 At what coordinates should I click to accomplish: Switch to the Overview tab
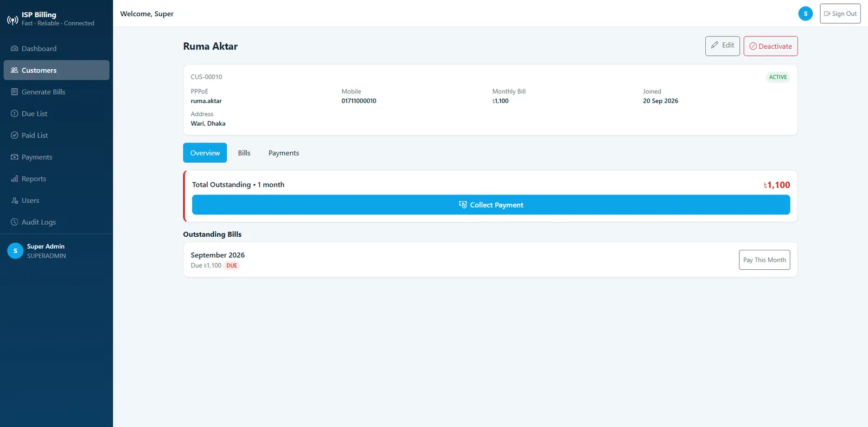(x=205, y=153)
